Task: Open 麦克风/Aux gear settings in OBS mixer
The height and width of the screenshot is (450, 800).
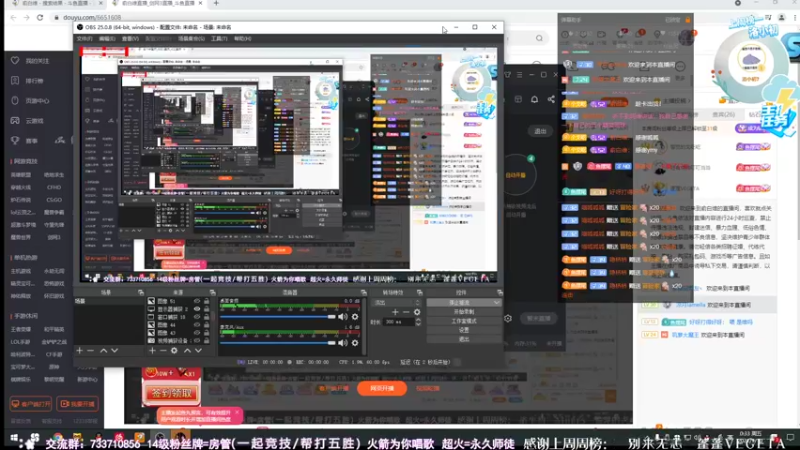Action: tap(355, 343)
